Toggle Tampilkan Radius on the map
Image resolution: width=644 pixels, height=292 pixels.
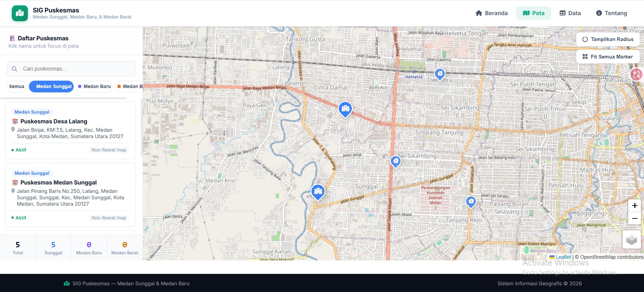click(608, 39)
